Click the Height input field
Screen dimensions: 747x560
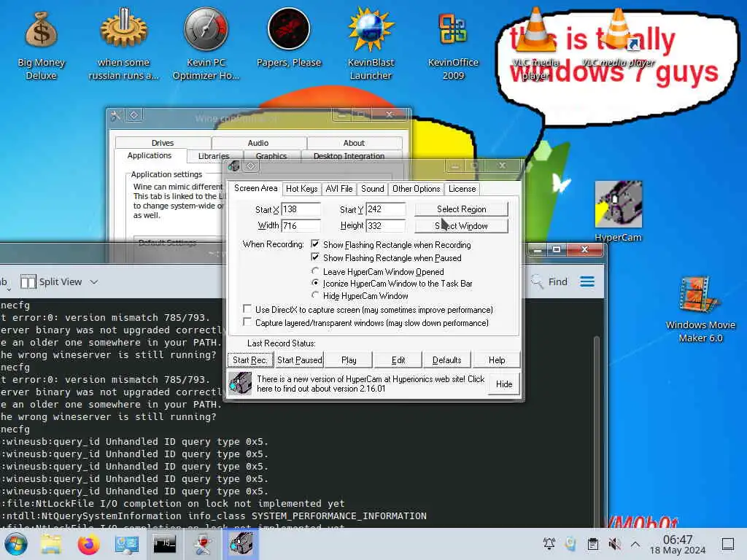(x=385, y=226)
